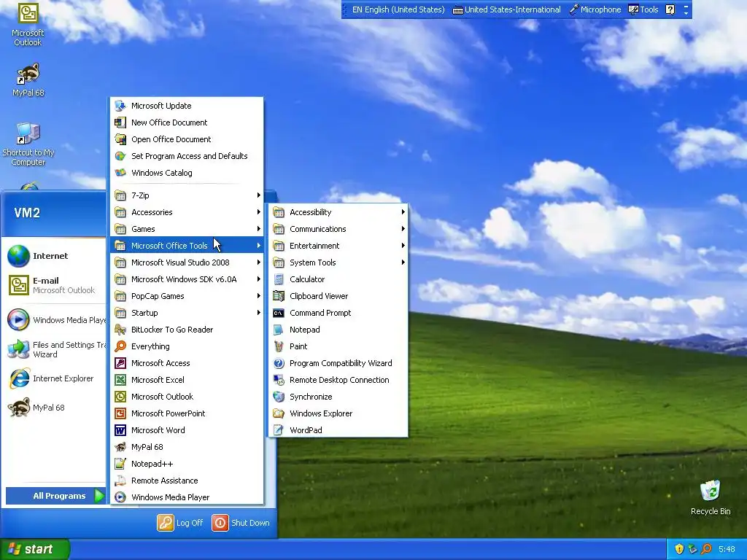747x560 pixels.
Task: Launch Windows Explorer from Accessories
Action: 338,413
